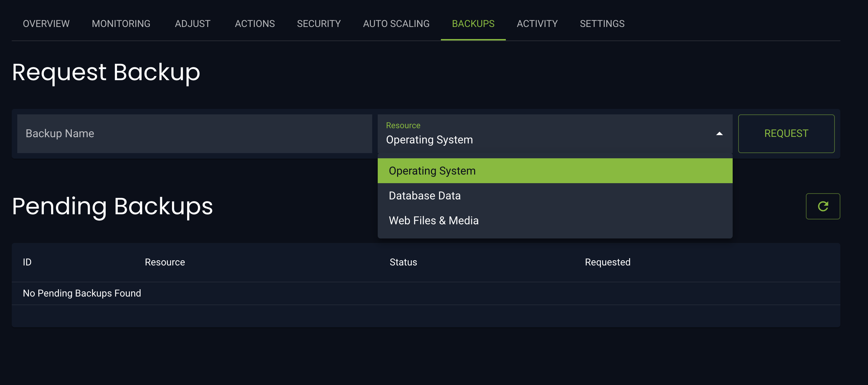Open the Actions tab
This screenshot has height=385, width=868.
[x=254, y=24]
